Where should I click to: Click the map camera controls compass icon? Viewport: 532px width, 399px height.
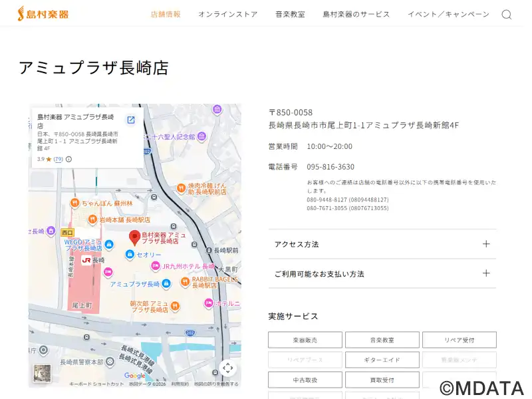tap(227, 368)
